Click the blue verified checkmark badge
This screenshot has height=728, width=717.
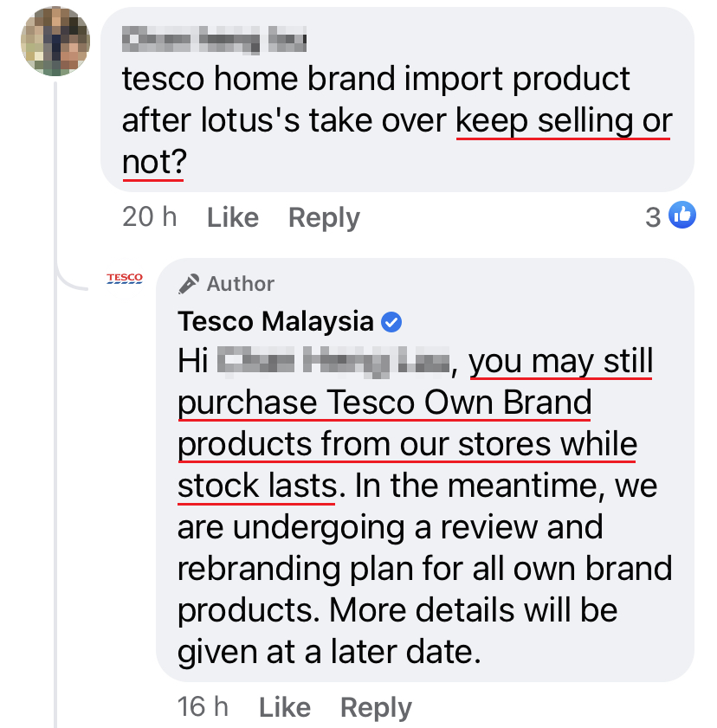pos(391,323)
